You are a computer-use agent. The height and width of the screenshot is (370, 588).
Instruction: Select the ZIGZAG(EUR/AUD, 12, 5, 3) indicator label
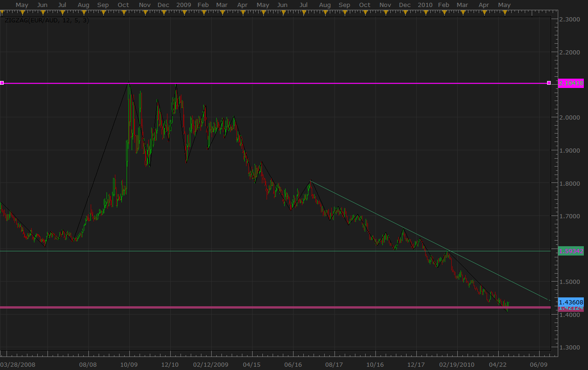47,20
